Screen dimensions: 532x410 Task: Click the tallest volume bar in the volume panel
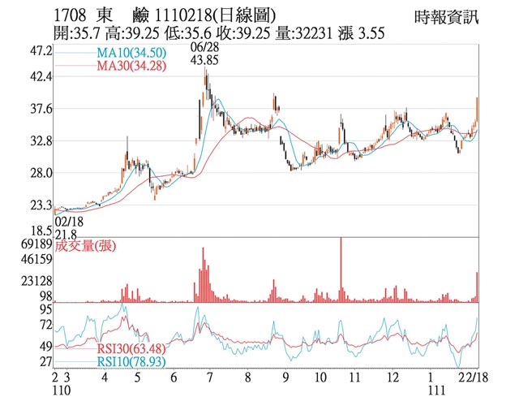341,270
